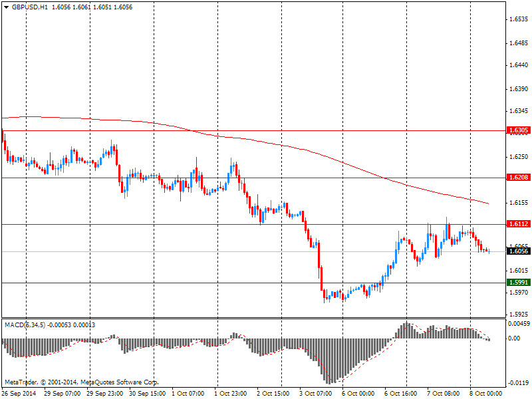Click the 1.6535 price scale value
Image resolution: width=532 pixels, height=399 pixels.
point(519,19)
